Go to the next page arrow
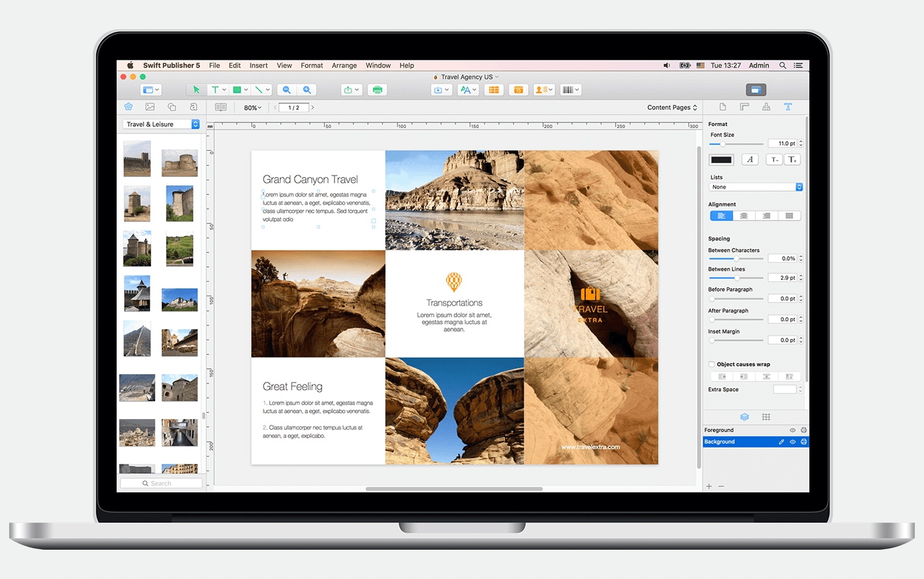This screenshot has width=924, height=579. click(x=312, y=108)
